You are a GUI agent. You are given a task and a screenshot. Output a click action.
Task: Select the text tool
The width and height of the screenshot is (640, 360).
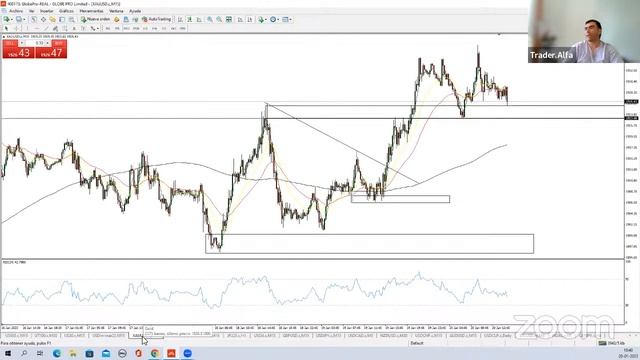click(74, 28)
